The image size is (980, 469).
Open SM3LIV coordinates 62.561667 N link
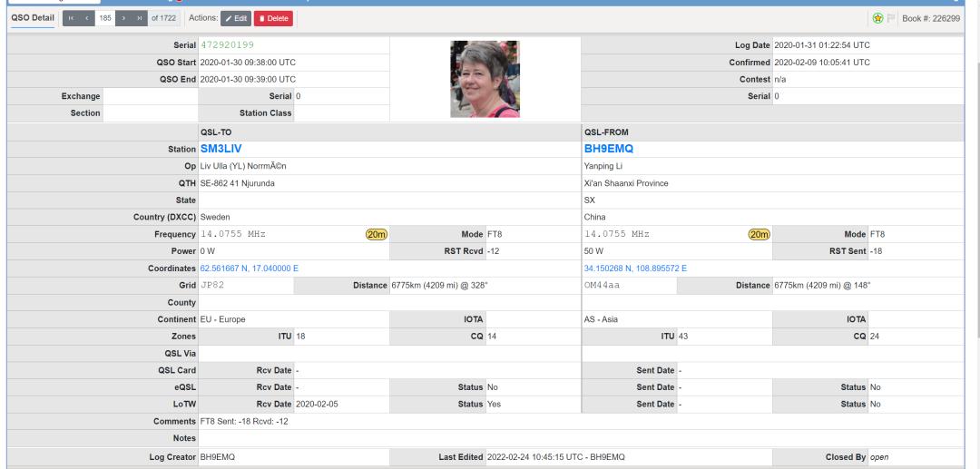(x=250, y=269)
